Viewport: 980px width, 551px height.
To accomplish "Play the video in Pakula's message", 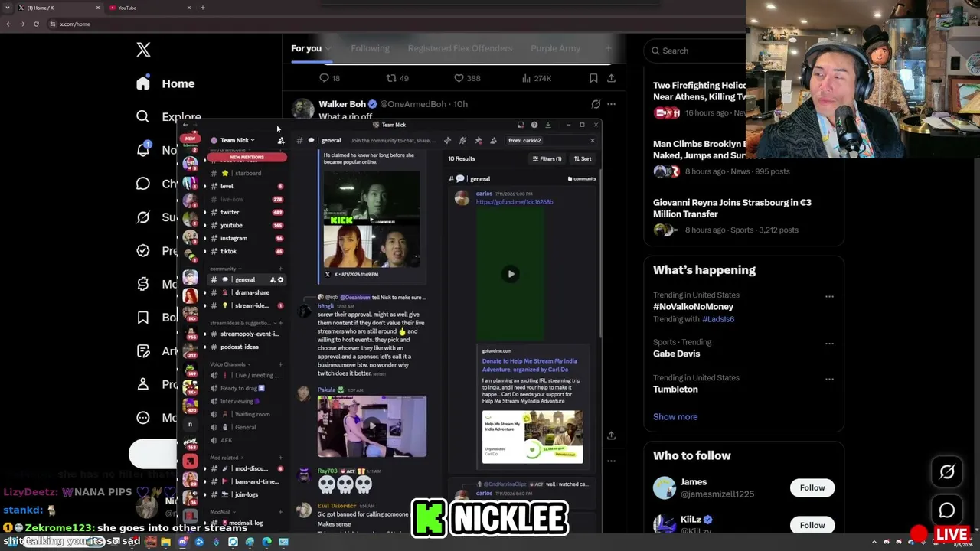I will point(372,426).
